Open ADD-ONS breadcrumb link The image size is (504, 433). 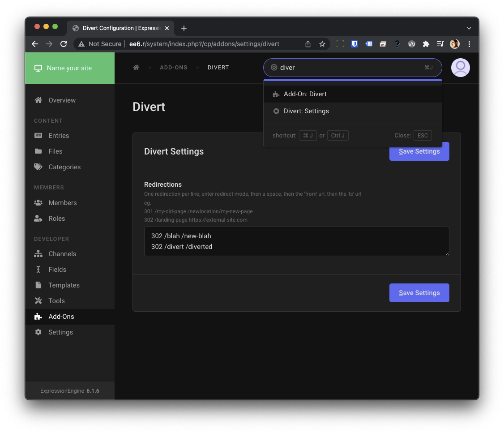[x=174, y=68]
